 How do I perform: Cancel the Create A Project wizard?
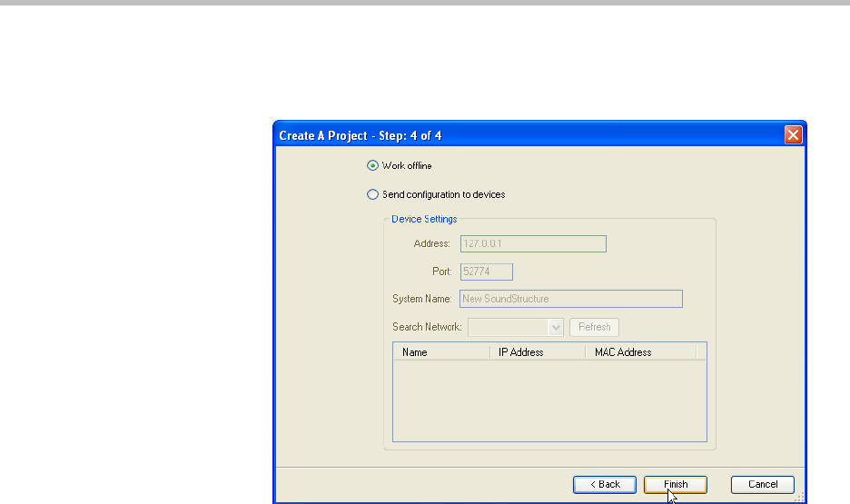(x=762, y=485)
